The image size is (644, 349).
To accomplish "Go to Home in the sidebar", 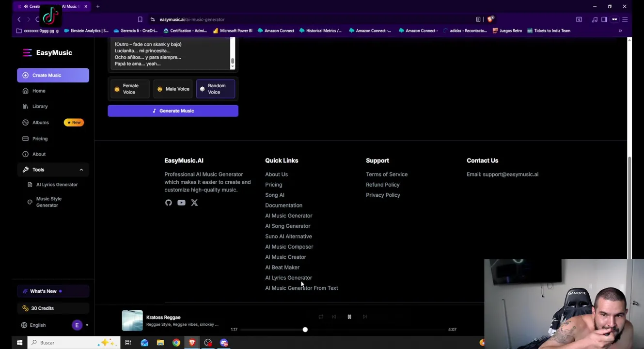I will pyautogui.click(x=39, y=91).
